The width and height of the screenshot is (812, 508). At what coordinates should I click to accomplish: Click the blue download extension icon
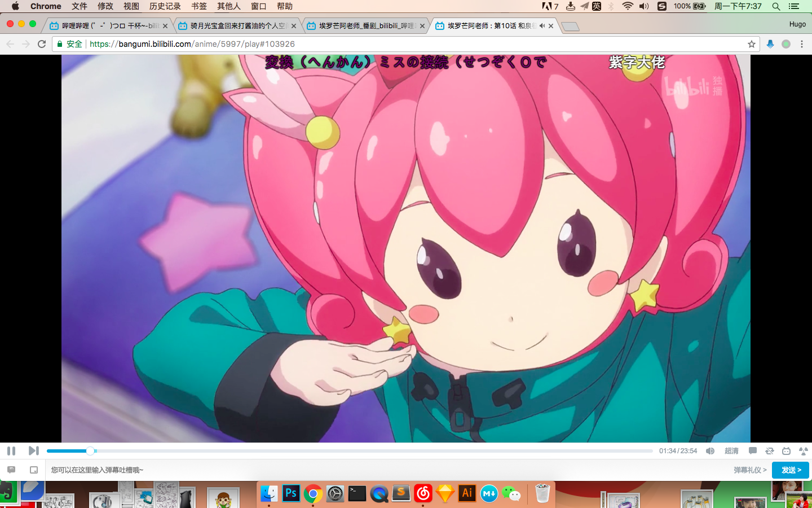pyautogui.click(x=770, y=44)
